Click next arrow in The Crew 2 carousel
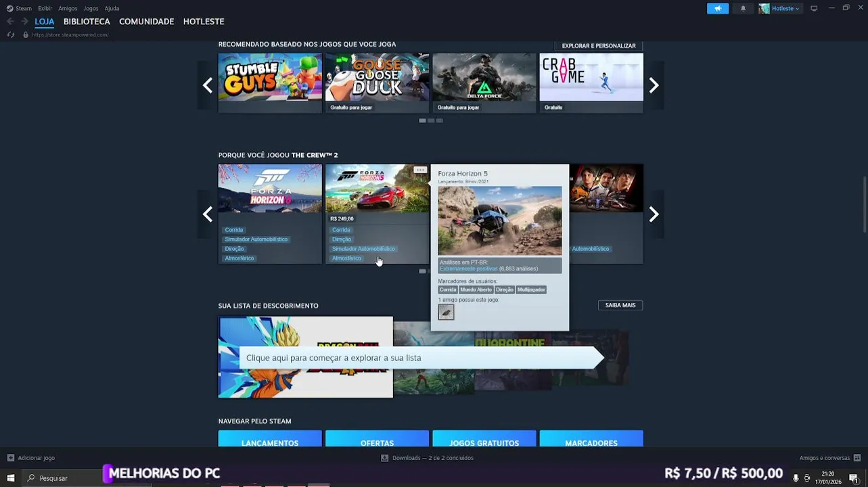 654,214
